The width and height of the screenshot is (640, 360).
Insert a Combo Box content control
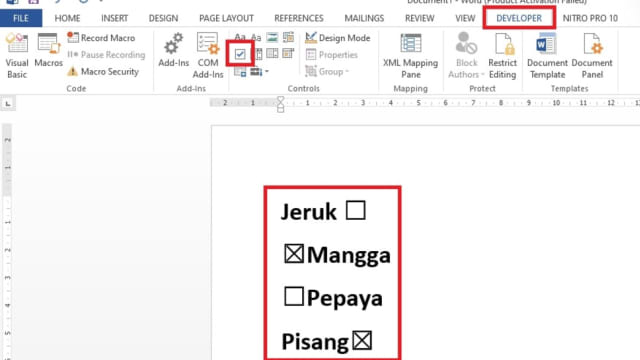coord(258,54)
